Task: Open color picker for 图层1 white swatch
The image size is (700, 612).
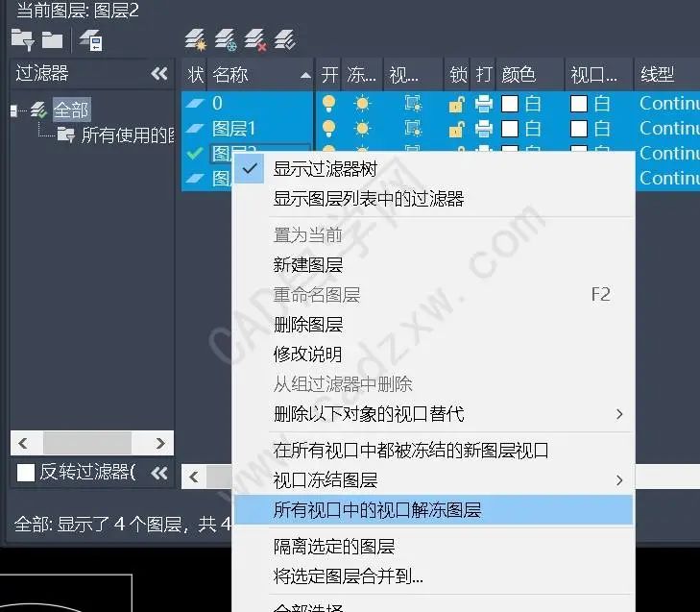Action: pyautogui.click(x=510, y=129)
